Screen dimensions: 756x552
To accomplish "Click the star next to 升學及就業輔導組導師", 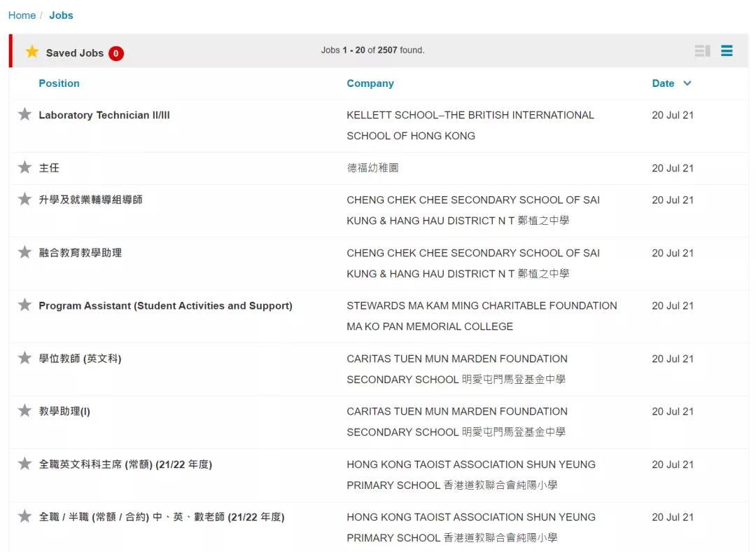I will click(x=24, y=200).
